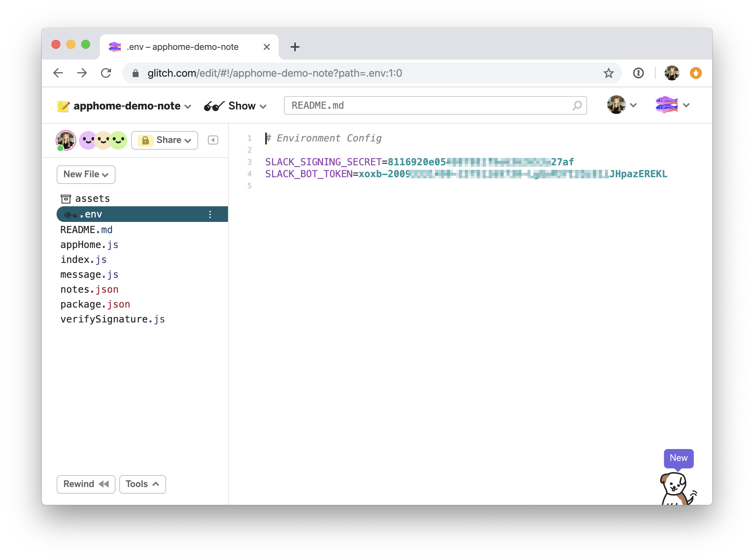Click the browser reload icon
The image size is (754, 560).
(x=107, y=73)
